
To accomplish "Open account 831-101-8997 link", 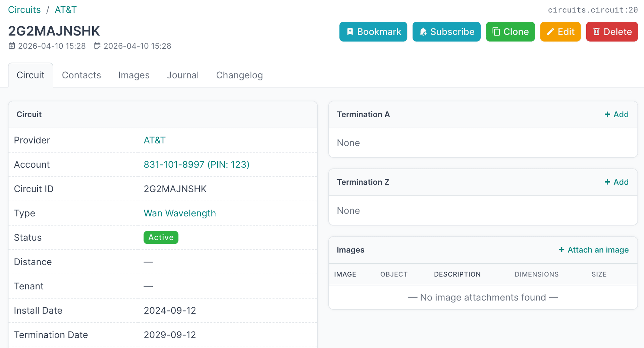I will pos(196,164).
